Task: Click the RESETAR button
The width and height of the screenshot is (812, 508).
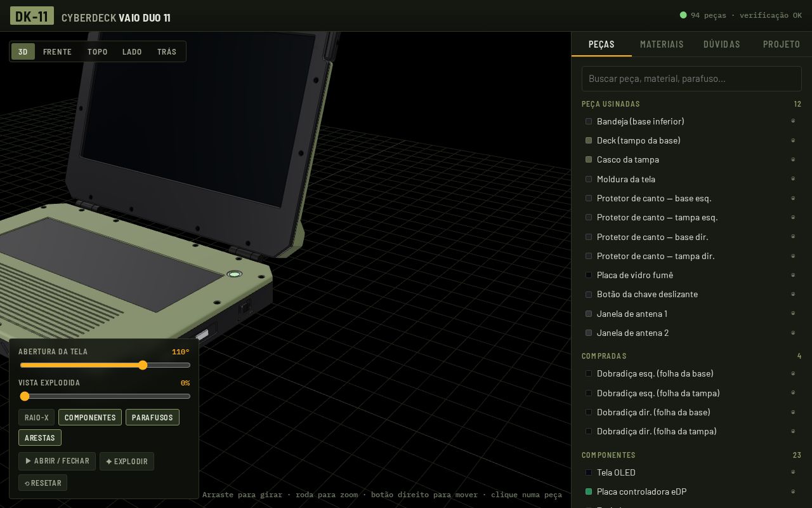Action: coord(43,483)
